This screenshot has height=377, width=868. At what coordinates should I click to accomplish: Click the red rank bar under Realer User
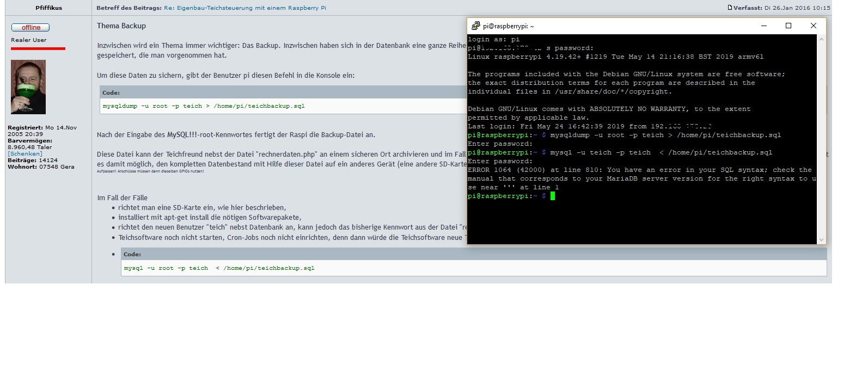tap(38, 48)
